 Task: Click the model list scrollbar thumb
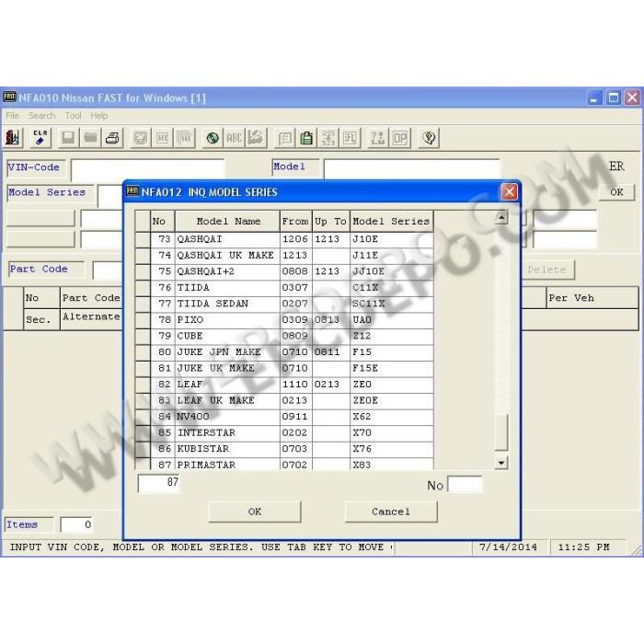501,431
